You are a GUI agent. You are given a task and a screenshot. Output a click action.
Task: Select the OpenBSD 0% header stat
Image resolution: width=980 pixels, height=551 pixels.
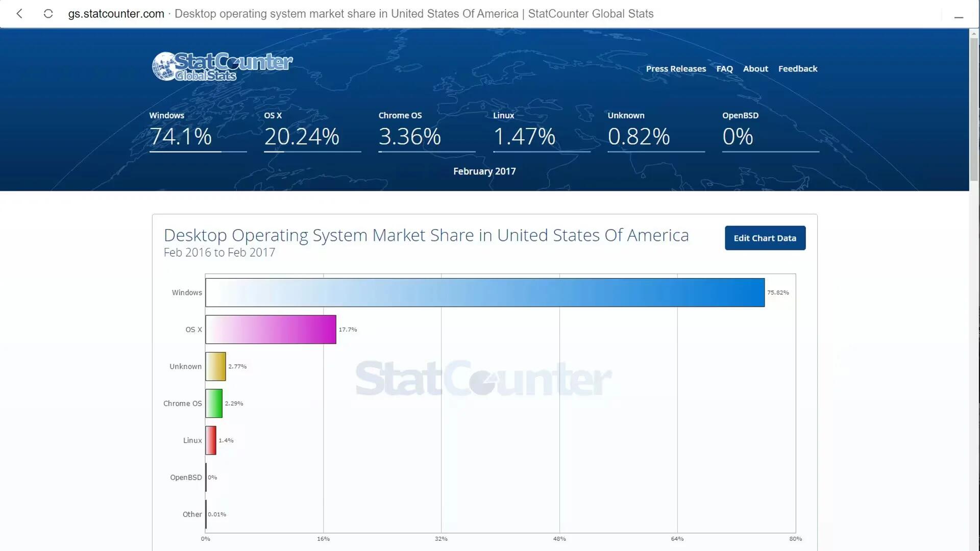[x=771, y=132]
